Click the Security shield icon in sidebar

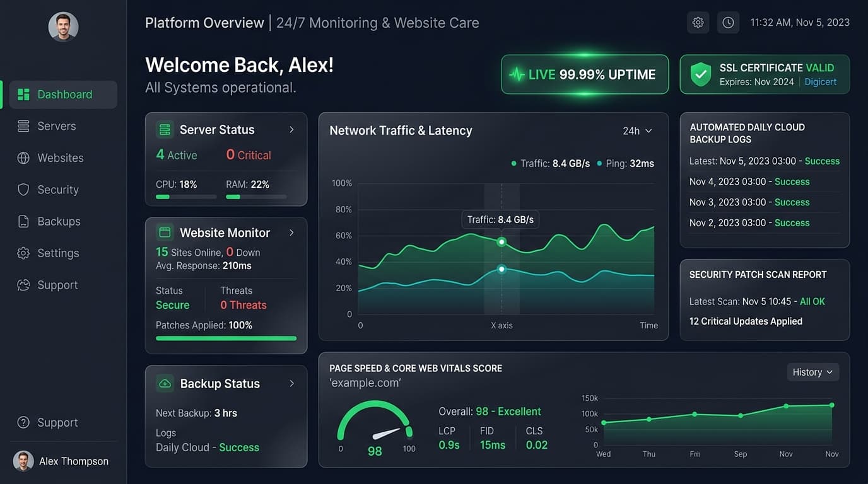coord(23,190)
